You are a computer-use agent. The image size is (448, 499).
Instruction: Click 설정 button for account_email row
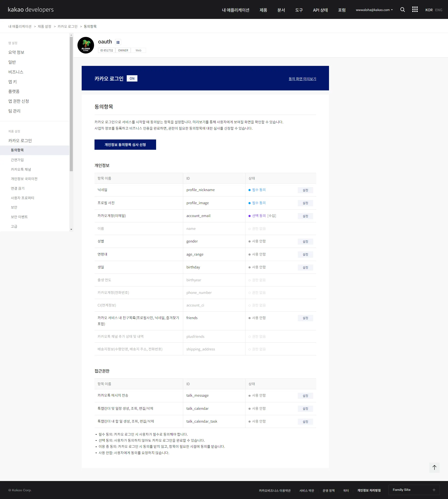click(x=305, y=216)
